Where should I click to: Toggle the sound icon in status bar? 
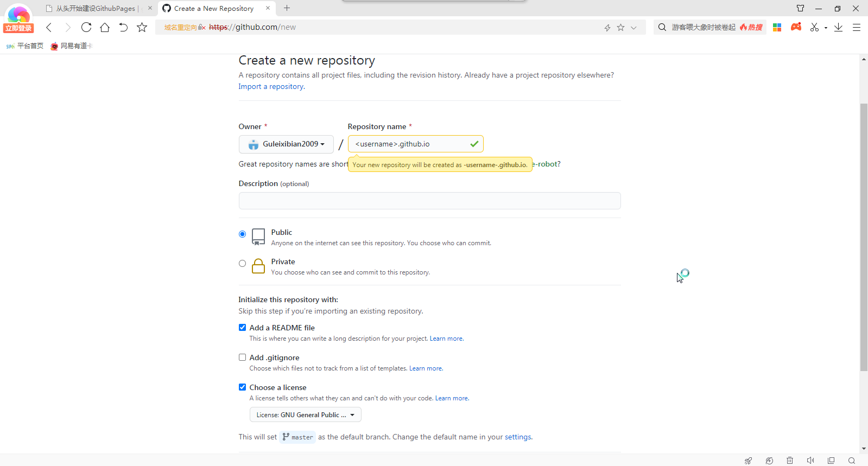click(810, 461)
